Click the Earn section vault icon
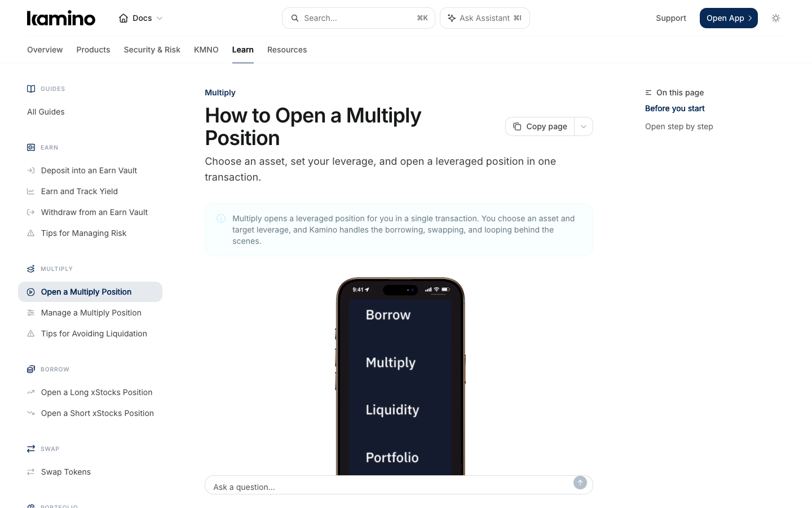Screen dimensions: 812x508 tap(31, 147)
